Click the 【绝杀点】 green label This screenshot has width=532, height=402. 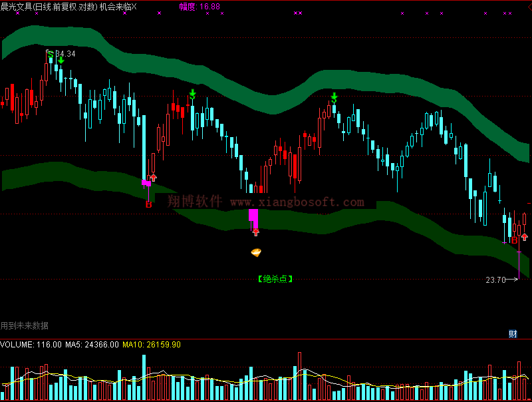275,279
